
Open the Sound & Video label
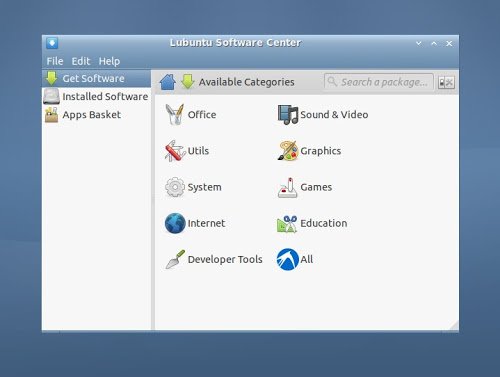[334, 115]
